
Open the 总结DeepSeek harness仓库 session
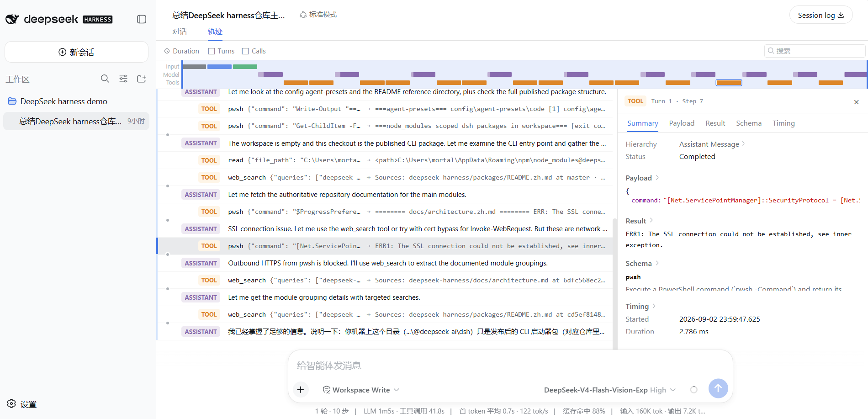[76, 121]
